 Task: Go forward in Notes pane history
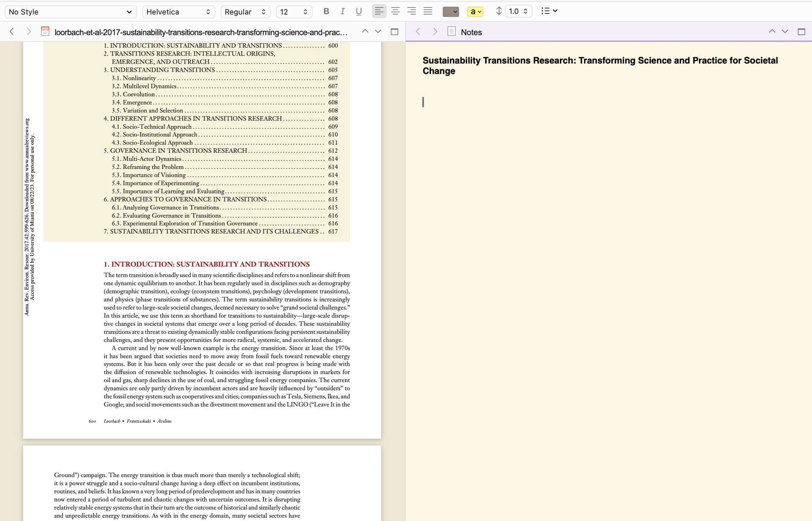click(435, 32)
